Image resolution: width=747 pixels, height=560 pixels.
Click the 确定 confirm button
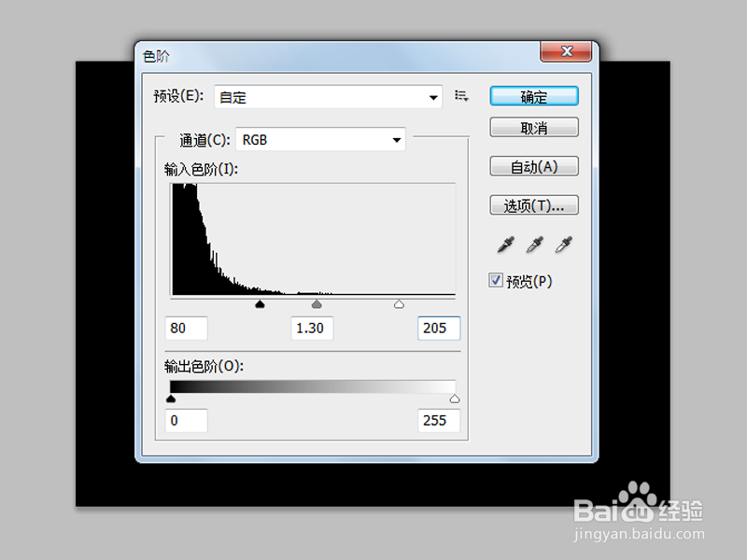(x=534, y=96)
